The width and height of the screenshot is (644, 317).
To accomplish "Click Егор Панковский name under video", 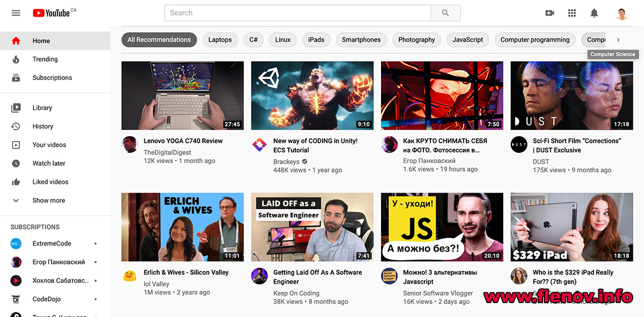I will [x=429, y=161].
